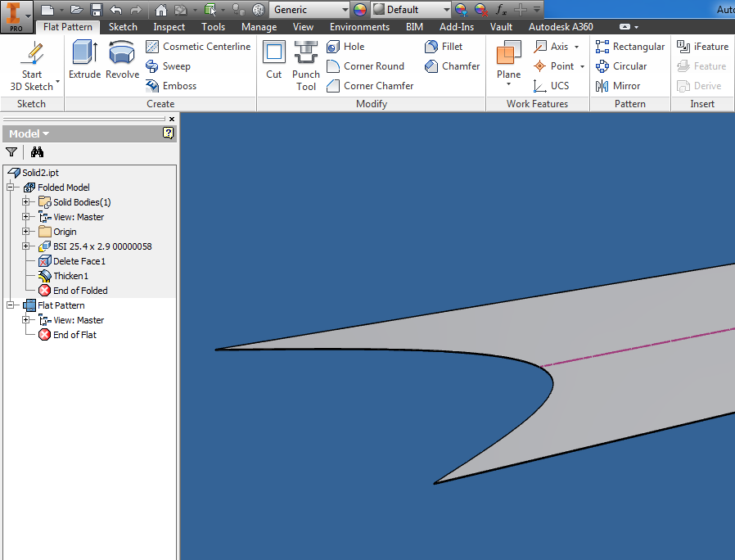Switch to the Sketch tab
This screenshot has width=735, height=560.
pyautogui.click(x=123, y=26)
